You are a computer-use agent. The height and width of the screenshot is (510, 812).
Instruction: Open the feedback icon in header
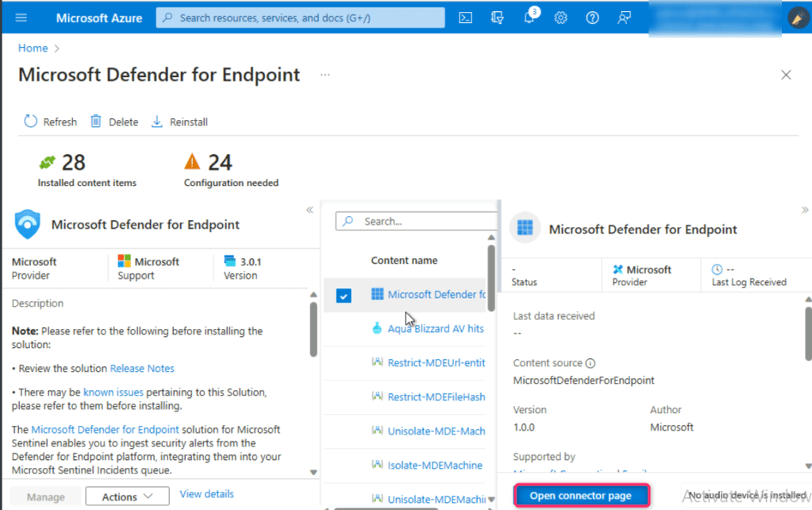click(625, 17)
